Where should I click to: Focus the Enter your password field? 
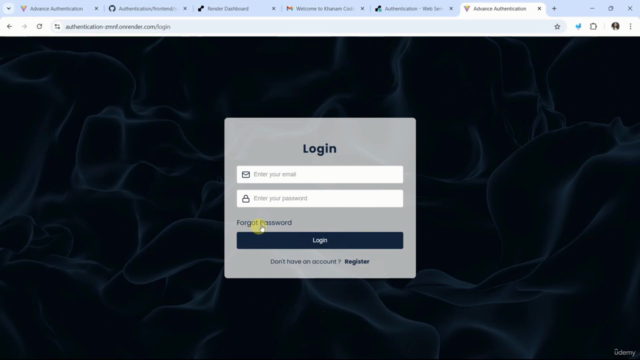(x=320, y=198)
